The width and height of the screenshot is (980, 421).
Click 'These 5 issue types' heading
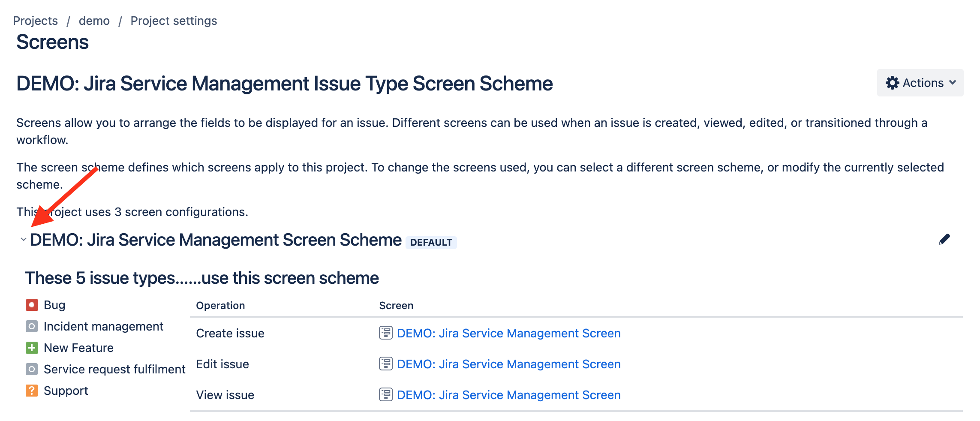pyautogui.click(x=202, y=278)
